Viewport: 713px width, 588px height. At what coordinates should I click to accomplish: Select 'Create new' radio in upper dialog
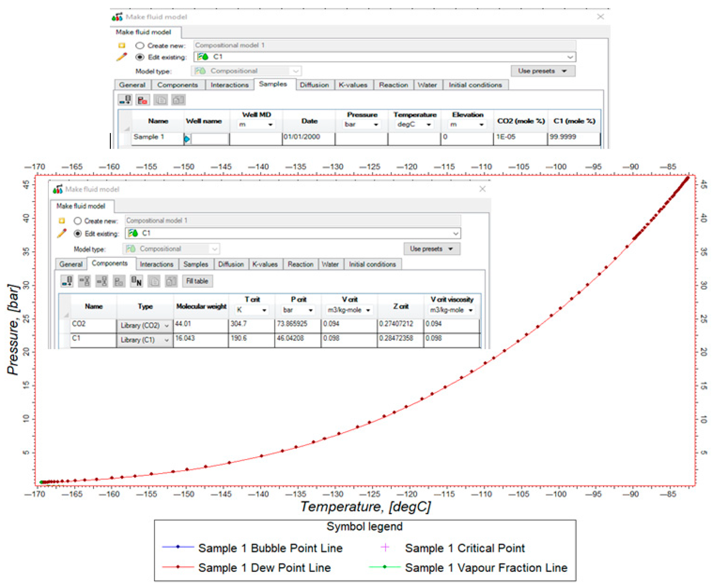[140, 45]
